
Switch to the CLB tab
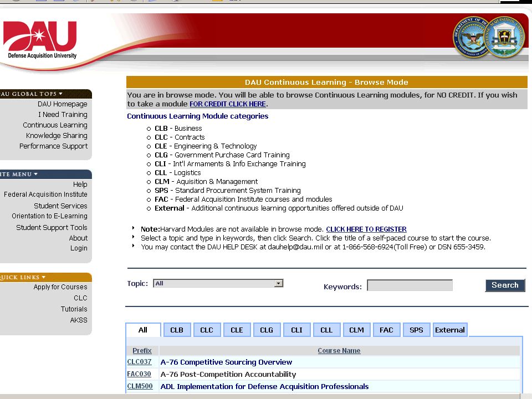(x=177, y=330)
